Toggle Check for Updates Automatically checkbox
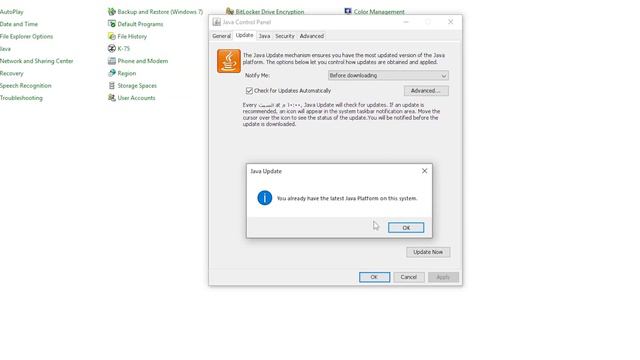This screenshot has width=640, height=360. click(249, 91)
